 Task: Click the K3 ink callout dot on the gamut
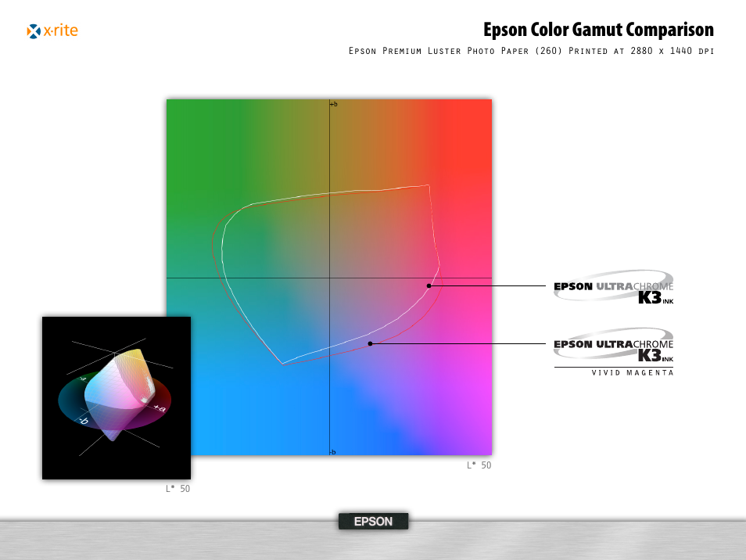429,286
